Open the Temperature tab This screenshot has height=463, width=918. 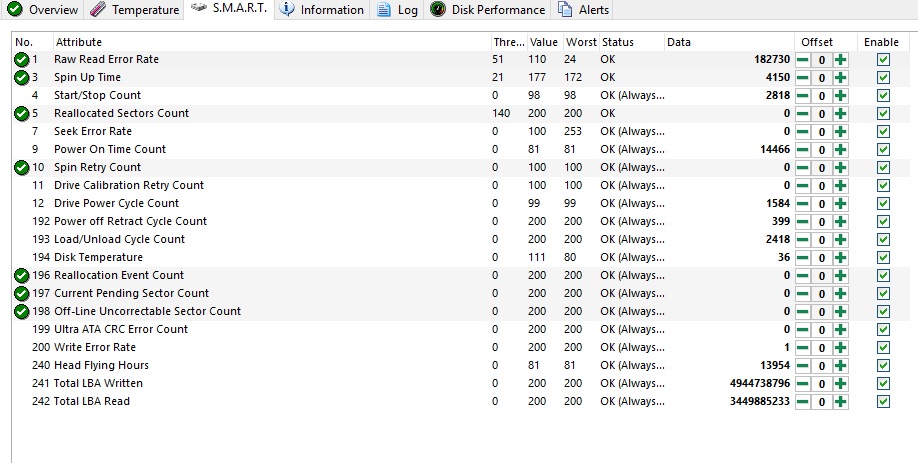pos(134,9)
